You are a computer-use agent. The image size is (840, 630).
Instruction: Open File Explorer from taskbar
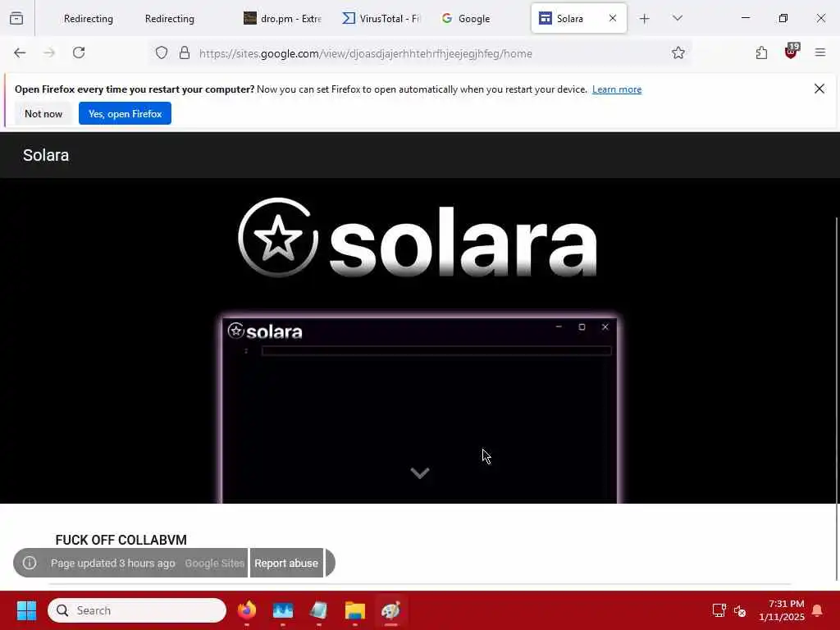(x=354, y=610)
